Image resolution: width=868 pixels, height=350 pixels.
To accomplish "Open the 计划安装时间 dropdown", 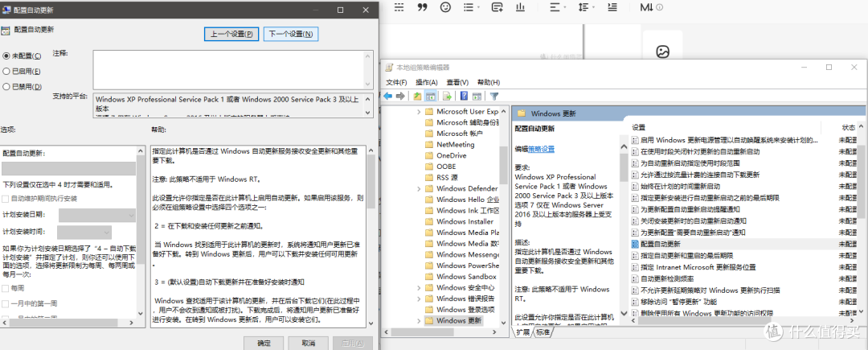I will tap(84, 232).
